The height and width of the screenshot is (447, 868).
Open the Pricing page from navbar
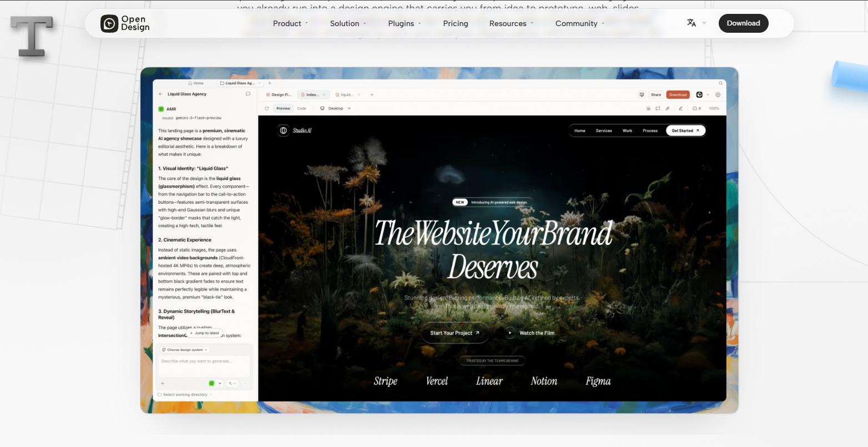(456, 23)
